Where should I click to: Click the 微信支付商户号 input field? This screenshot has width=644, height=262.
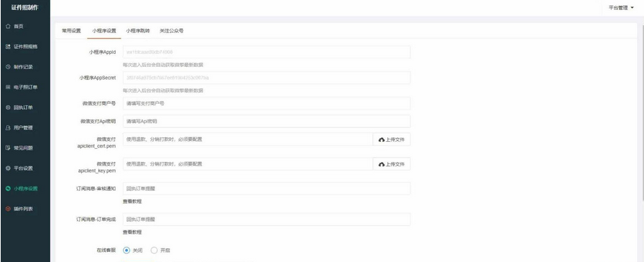(x=267, y=104)
